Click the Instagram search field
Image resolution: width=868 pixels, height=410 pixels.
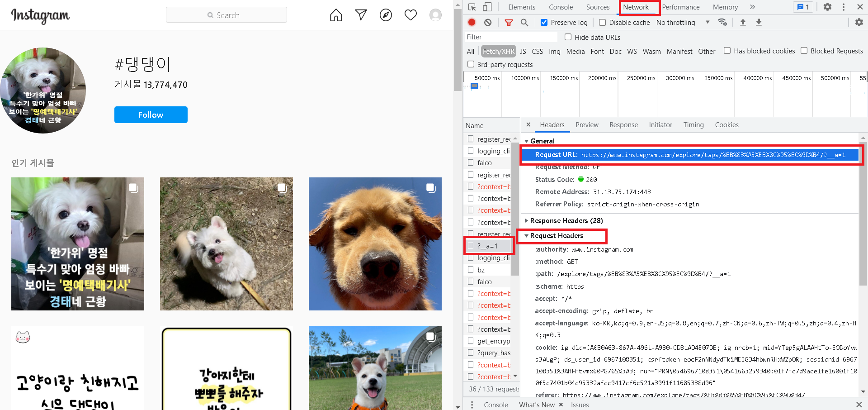pos(226,15)
